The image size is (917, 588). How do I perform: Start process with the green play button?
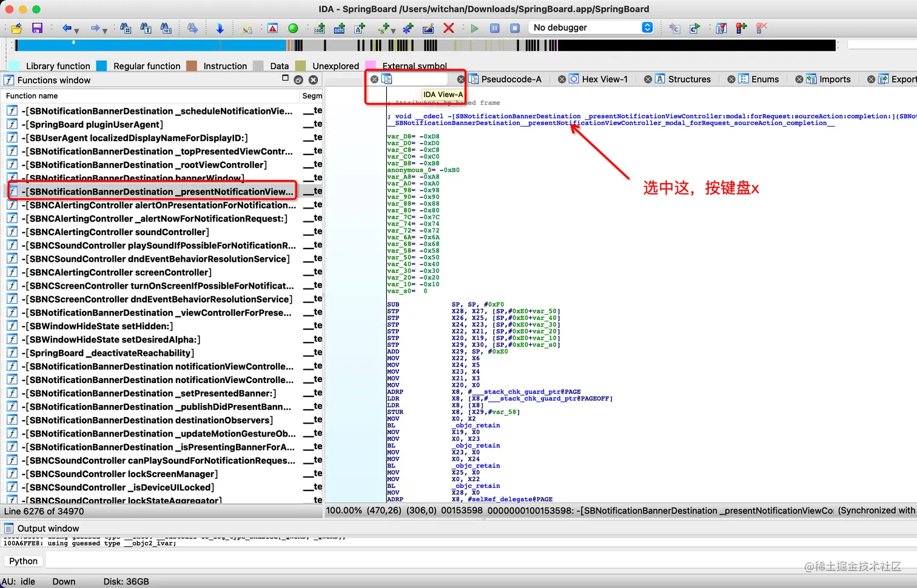474,28
